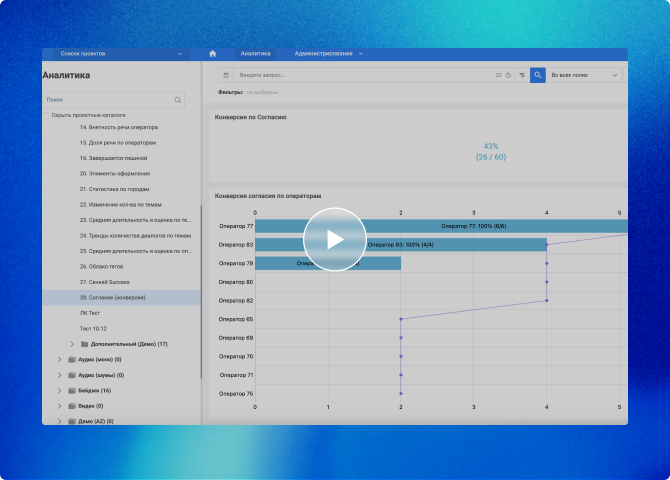Click the query builder icon in search field
This screenshot has height=480, width=670.
(498, 75)
